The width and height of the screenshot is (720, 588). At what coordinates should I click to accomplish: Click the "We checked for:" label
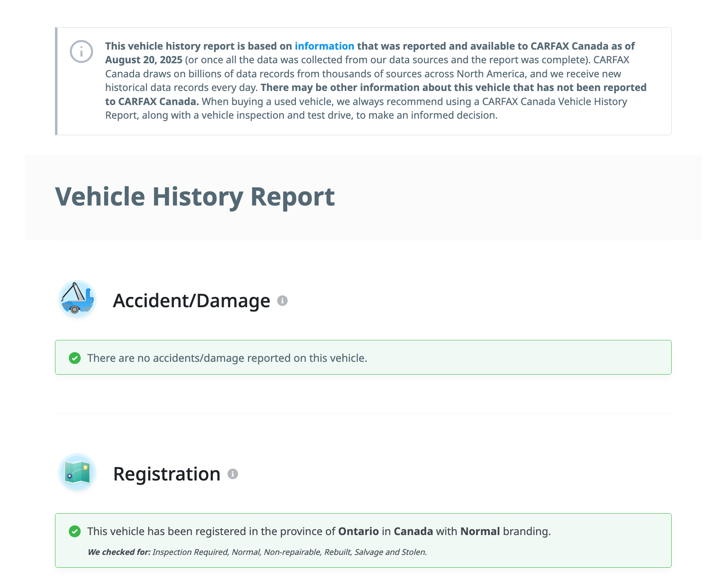(x=119, y=552)
